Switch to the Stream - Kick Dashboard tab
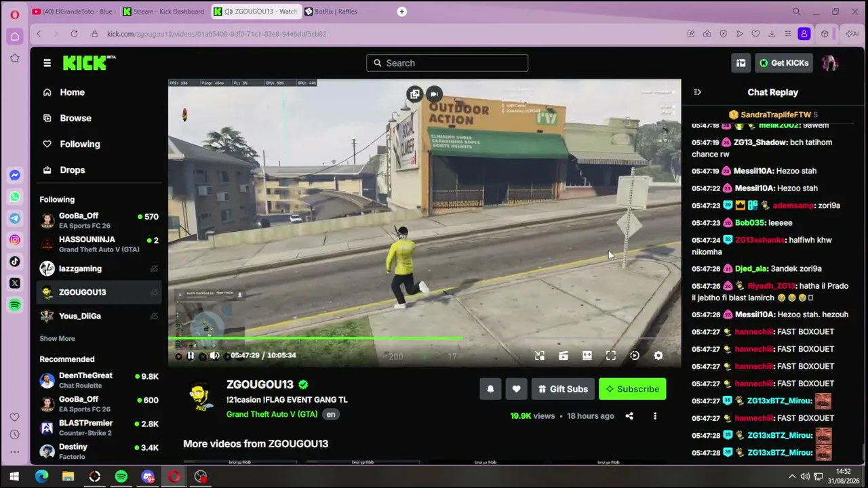 [163, 12]
